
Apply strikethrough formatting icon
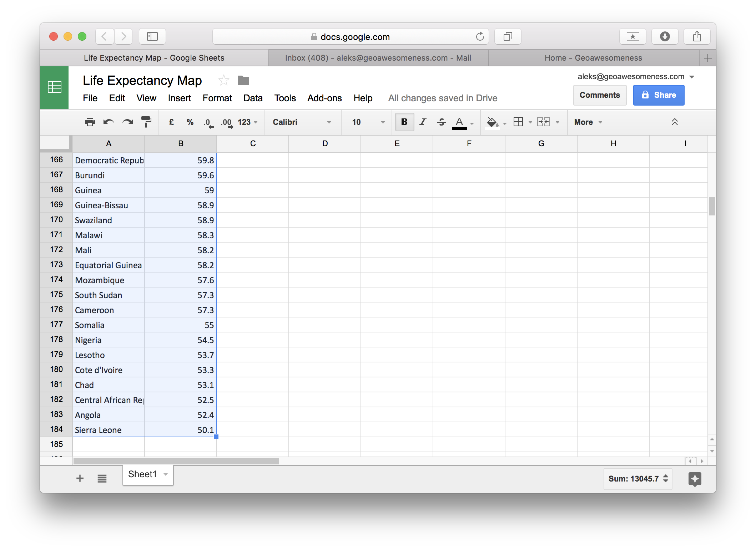[x=442, y=122]
